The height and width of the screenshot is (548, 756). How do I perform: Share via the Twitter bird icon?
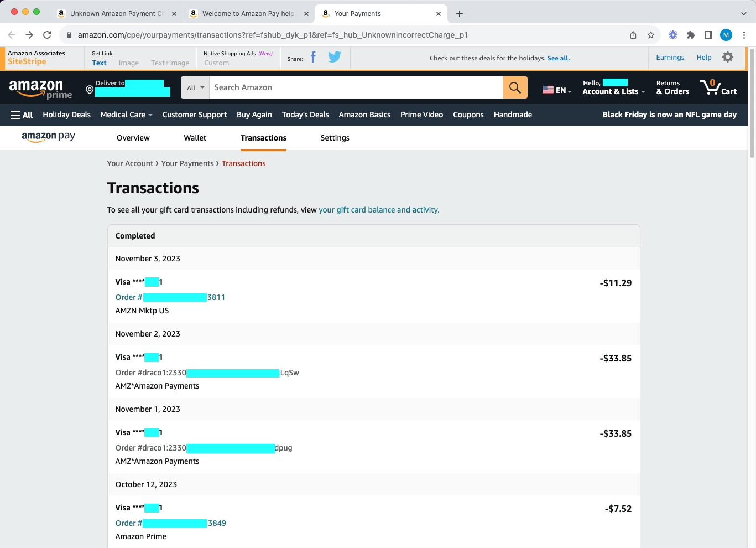tap(335, 57)
